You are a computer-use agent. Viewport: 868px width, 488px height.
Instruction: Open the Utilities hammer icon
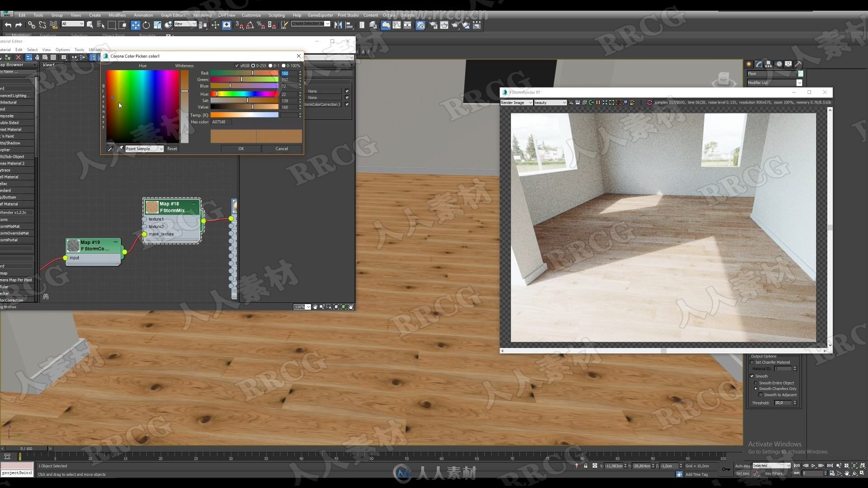tap(798, 64)
